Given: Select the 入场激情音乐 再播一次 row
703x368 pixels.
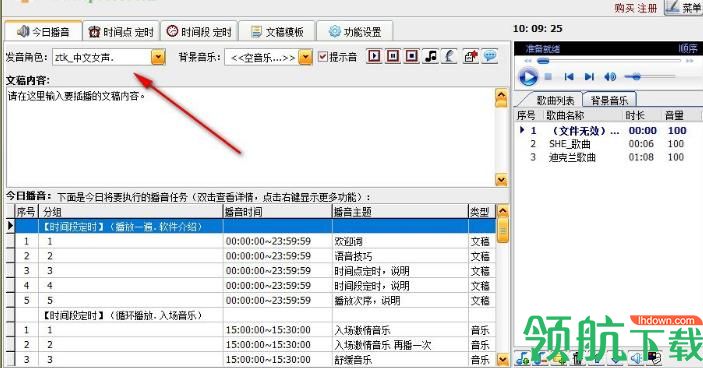Looking at the screenshot, I should click(256, 345).
